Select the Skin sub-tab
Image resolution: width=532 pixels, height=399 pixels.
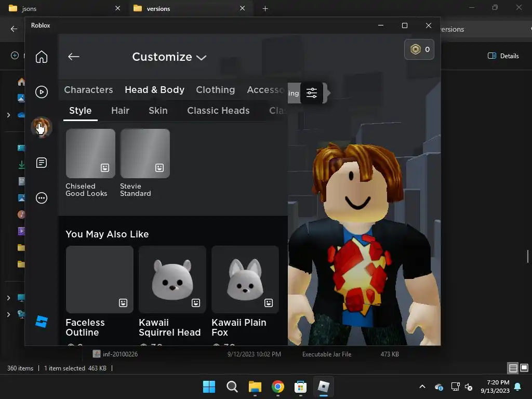pos(158,111)
